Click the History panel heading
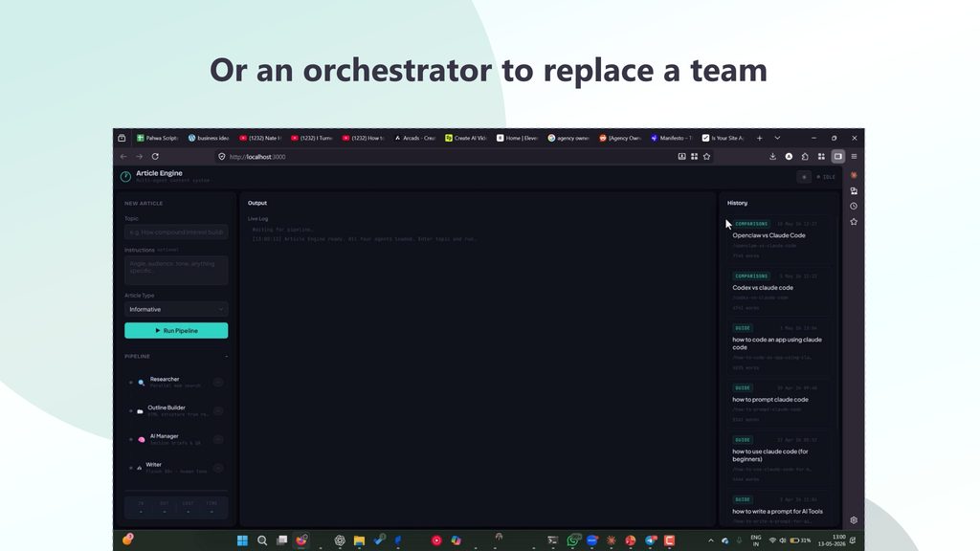 click(737, 203)
